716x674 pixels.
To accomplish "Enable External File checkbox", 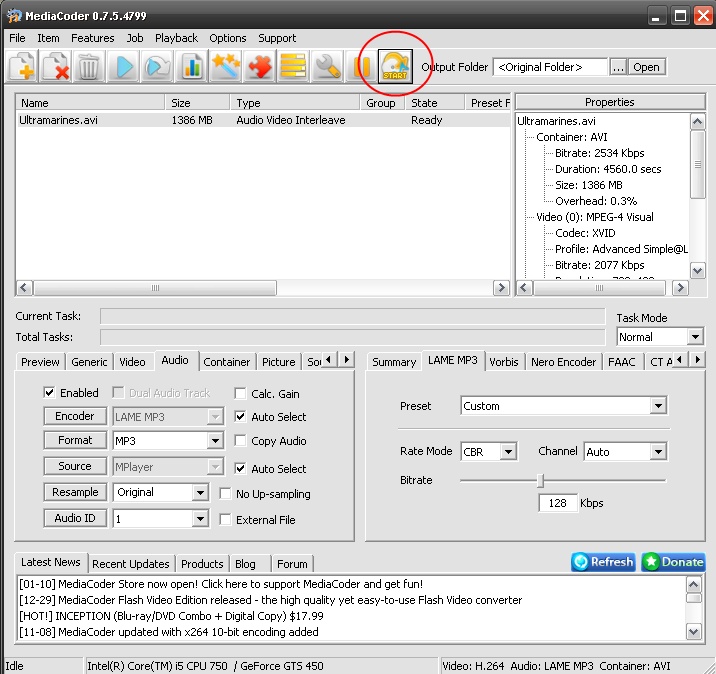I will coord(225,520).
